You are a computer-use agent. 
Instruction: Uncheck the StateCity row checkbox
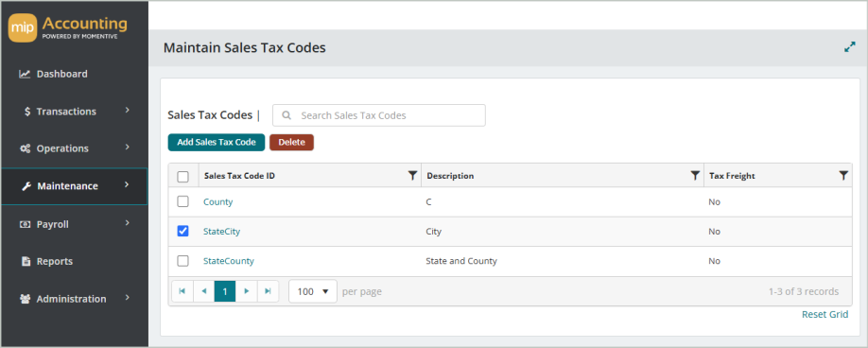[182, 232]
